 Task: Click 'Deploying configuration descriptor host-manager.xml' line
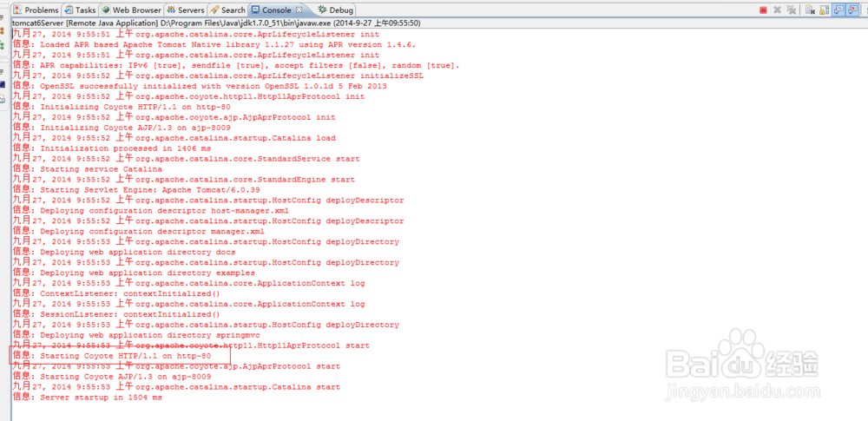[150, 210]
